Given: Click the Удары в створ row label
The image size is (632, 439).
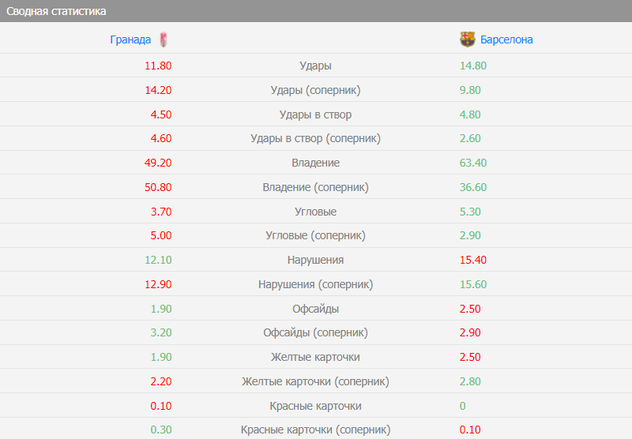Looking at the screenshot, I should (x=316, y=114).
